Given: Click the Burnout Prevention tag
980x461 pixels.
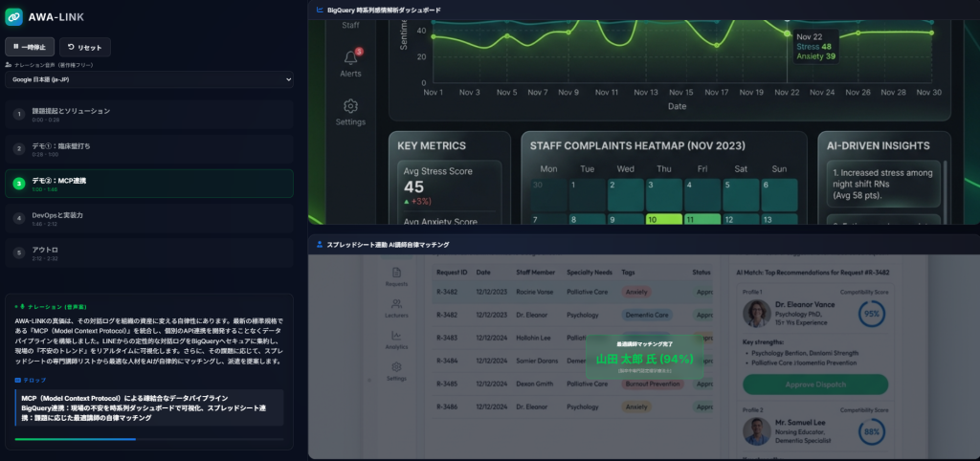Looking at the screenshot, I should point(653,384).
